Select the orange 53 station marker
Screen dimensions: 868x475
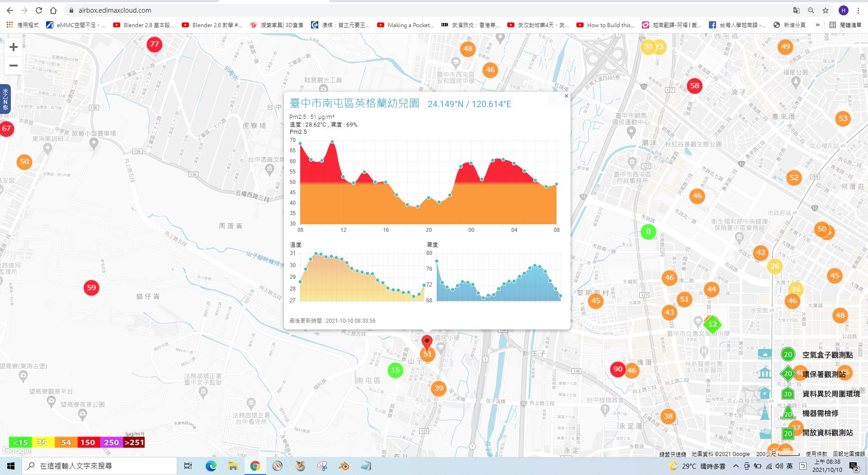(843, 118)
